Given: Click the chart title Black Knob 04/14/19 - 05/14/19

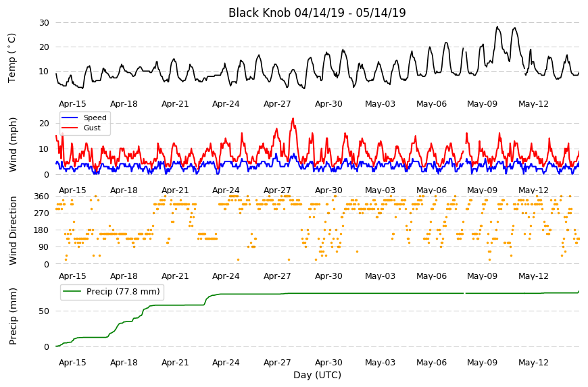Looking at the screenshot, I should tap(317, 13).
